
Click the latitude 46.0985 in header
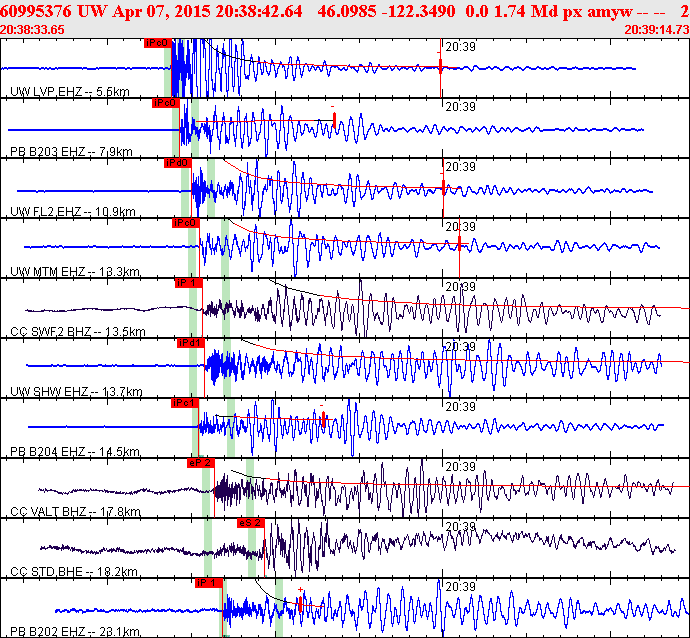point(346,11)
